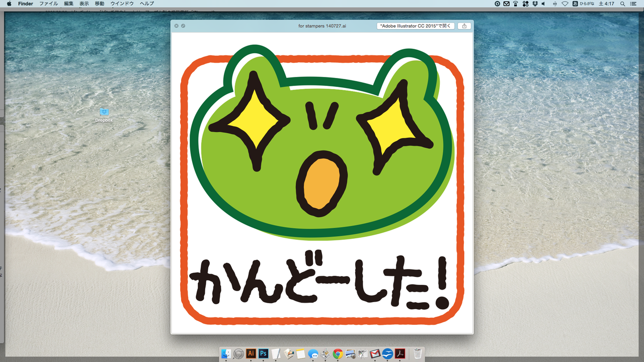
Task: Open Finder from the Dock
Action: tap(226, 354)
